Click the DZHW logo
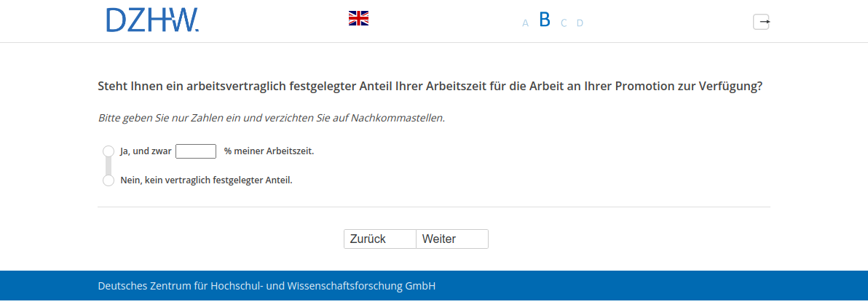868x307 pixels. click(x=152, y=20)
